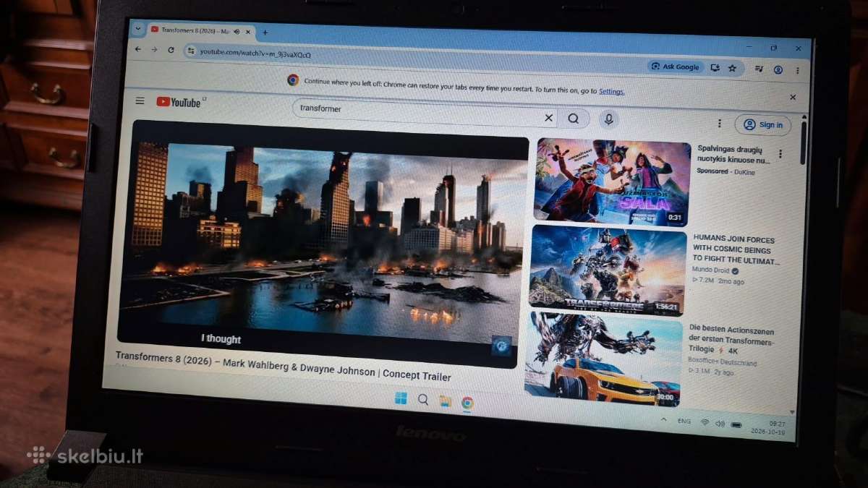Image resolution: width=868 pixels, height=488 pixels.
Task: Open File Explorer from taskbar
Action: [445, 401]
